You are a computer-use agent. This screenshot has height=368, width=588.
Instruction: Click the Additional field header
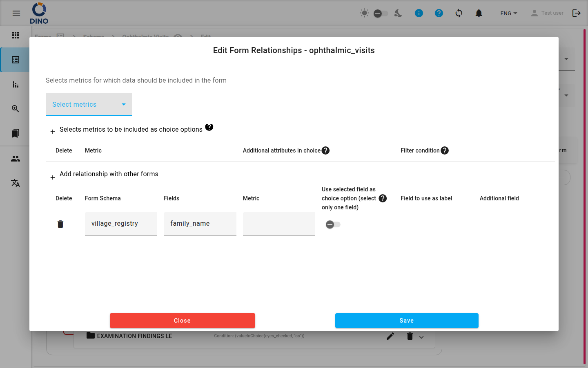pyautogui.click(x=499, y=198)
